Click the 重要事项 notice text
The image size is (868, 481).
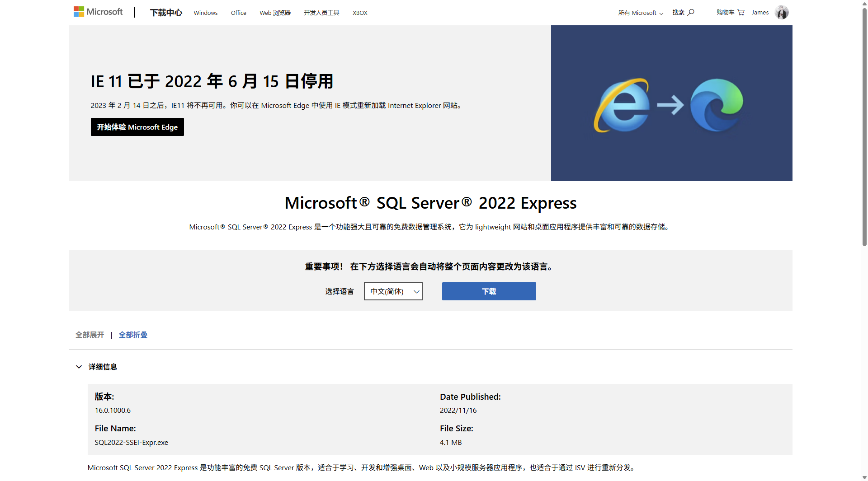click(429, 266)
